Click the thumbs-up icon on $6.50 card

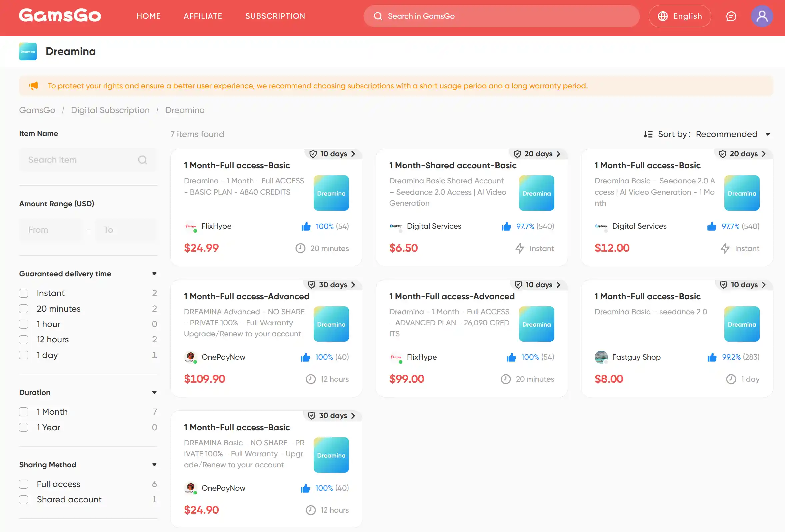(x=506, y=226)
